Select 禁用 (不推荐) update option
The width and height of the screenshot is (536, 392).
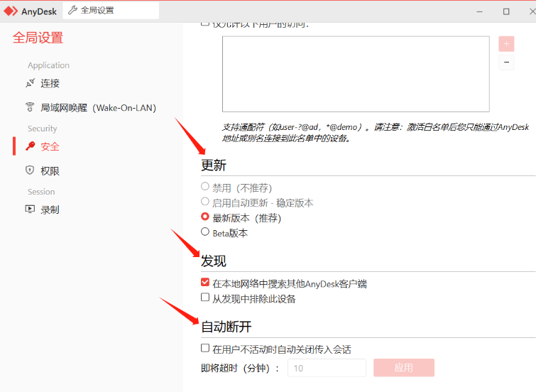click(204, 187)
